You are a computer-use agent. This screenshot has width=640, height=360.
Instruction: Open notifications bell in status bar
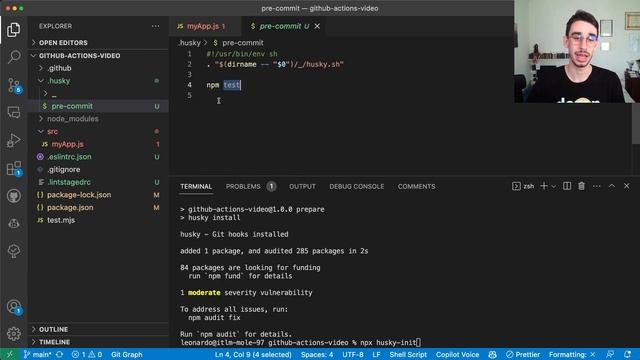(627, 354)
